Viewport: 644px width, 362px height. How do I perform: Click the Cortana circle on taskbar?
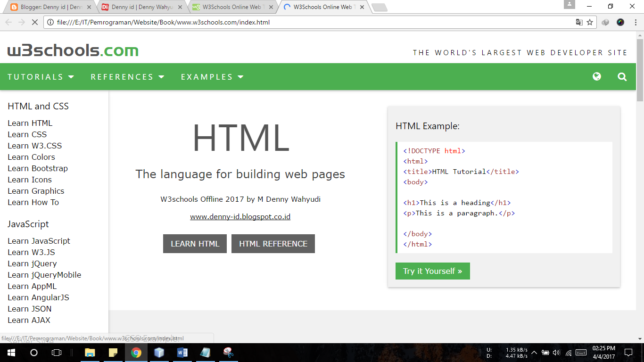coord(34,353)
